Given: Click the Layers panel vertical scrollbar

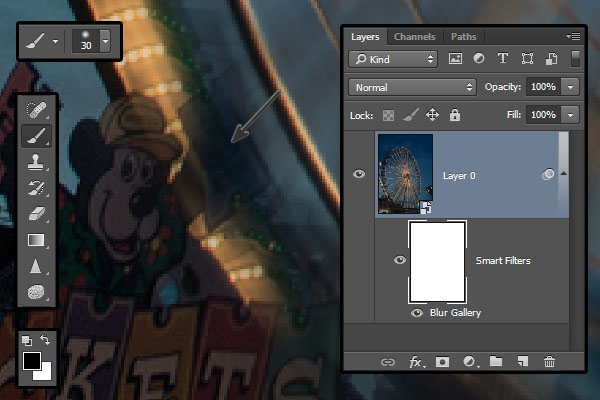Looking at the screenshot, I should click(576, 241).
